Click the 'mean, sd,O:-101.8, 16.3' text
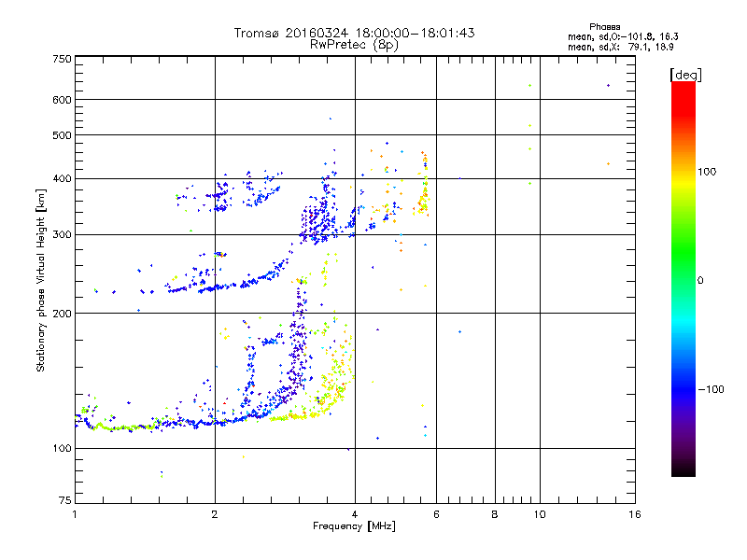The width and height of the screenshot is (747, 560). pyautogui.click(x=623, y=36)
